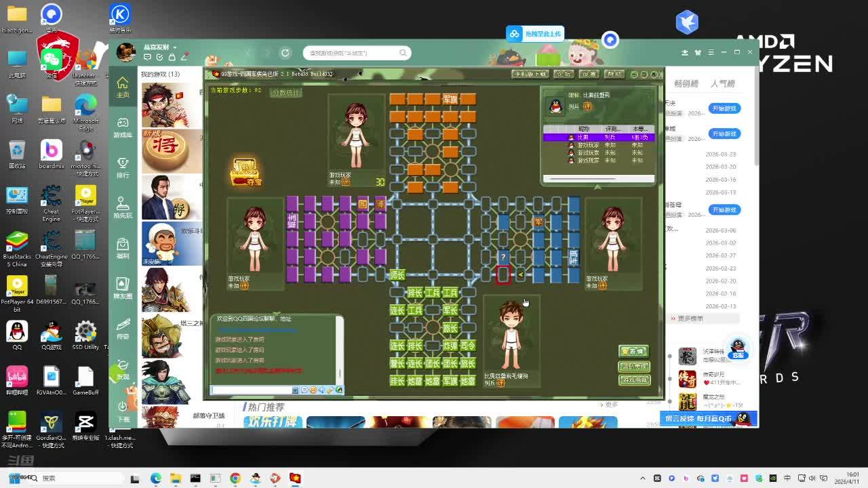Open the skin shirt icon in title bar

[698, 52]
